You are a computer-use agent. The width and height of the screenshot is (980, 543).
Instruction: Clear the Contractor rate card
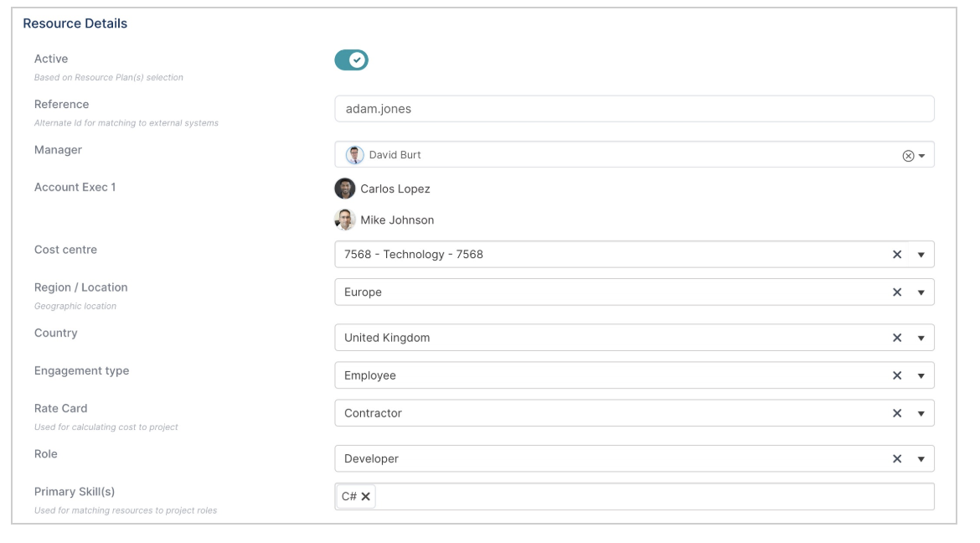coord(897,413)
